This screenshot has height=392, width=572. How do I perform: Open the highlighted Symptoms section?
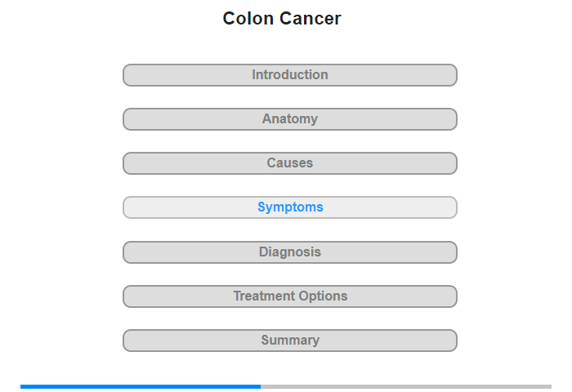coord(290,207)
